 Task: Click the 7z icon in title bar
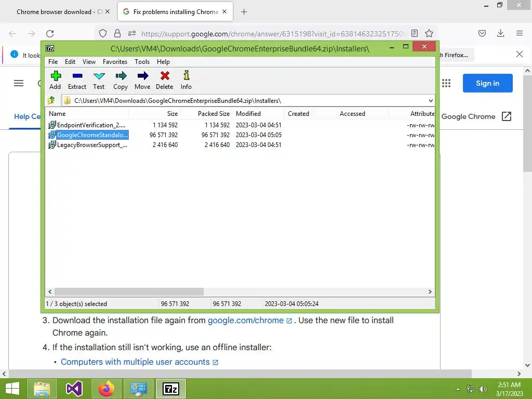click(50, 48)
